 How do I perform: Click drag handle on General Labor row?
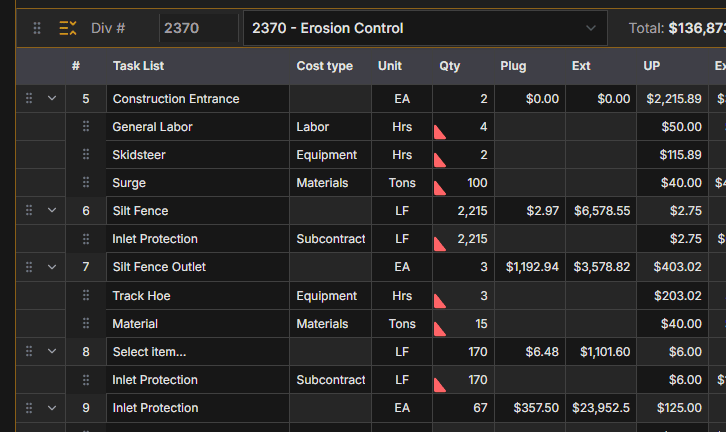tap(86, 127)
